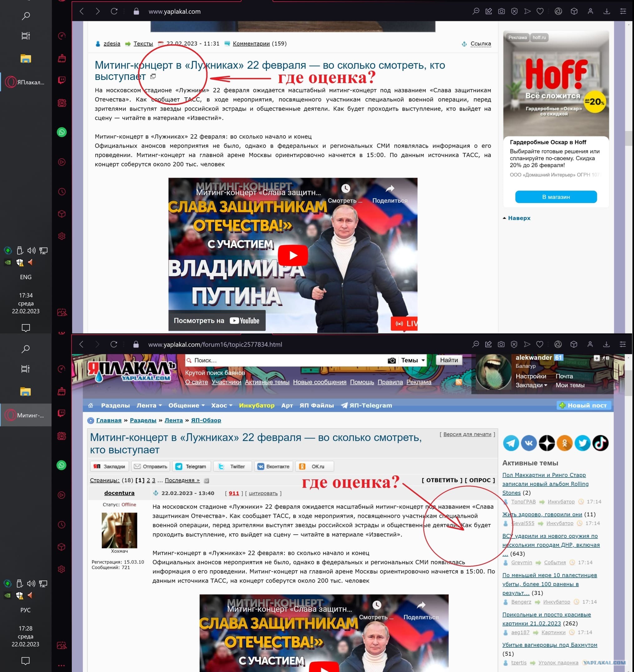Open the VK round social icon

pos(529,443)
